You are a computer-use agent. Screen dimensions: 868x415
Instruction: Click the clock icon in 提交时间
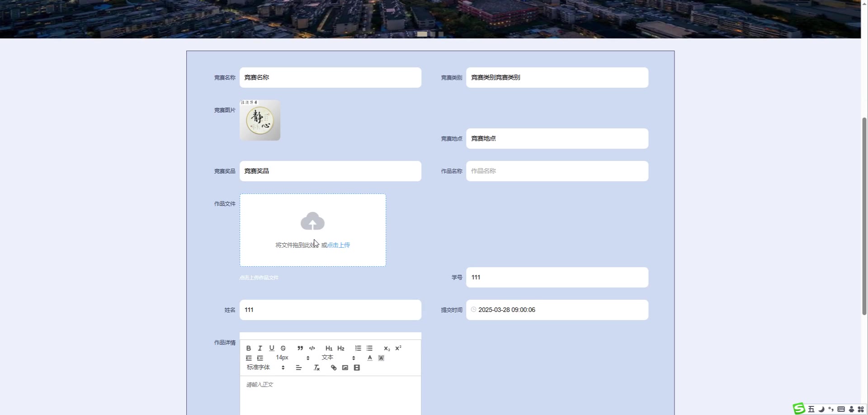tap(473, 310)
